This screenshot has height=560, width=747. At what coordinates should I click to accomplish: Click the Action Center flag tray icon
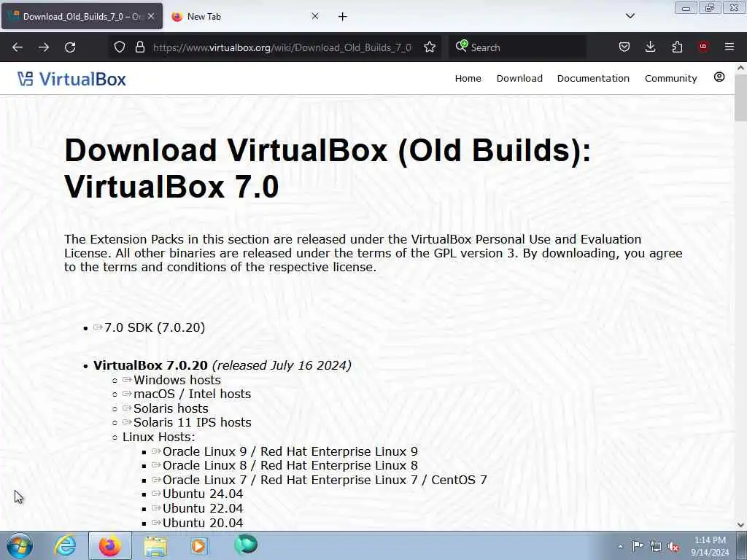638,546
